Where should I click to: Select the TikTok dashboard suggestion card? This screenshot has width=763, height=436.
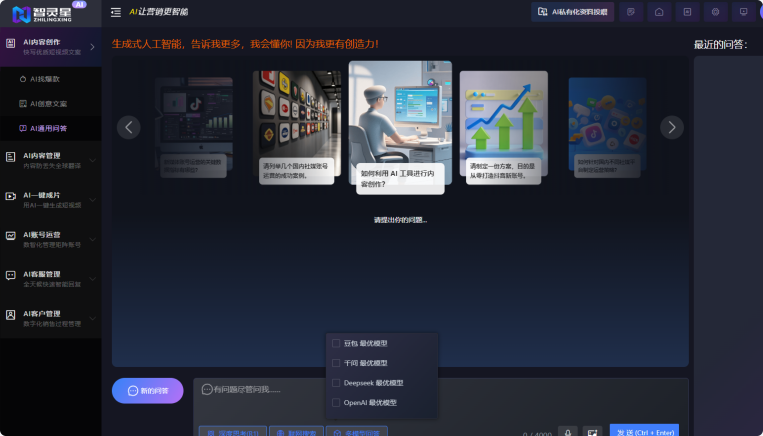click(194, 127)
